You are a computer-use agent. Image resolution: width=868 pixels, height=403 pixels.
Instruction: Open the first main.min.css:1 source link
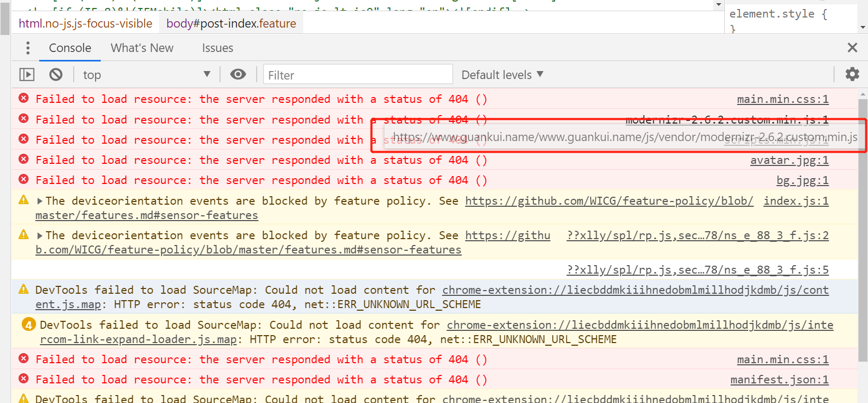coord(783,99)
